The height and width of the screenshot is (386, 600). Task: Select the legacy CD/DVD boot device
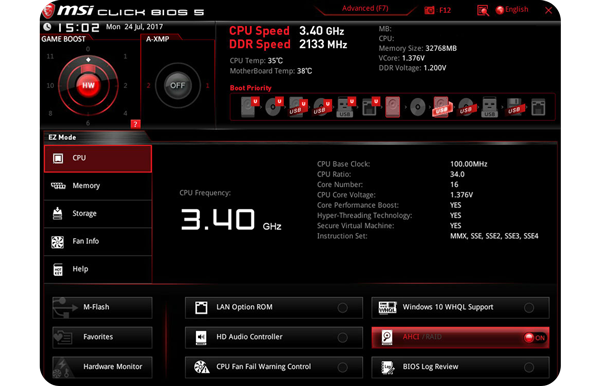point(417,107)
